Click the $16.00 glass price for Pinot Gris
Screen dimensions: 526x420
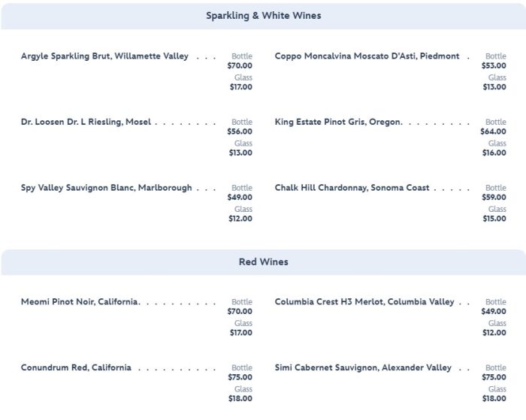[x=494, y=153]
